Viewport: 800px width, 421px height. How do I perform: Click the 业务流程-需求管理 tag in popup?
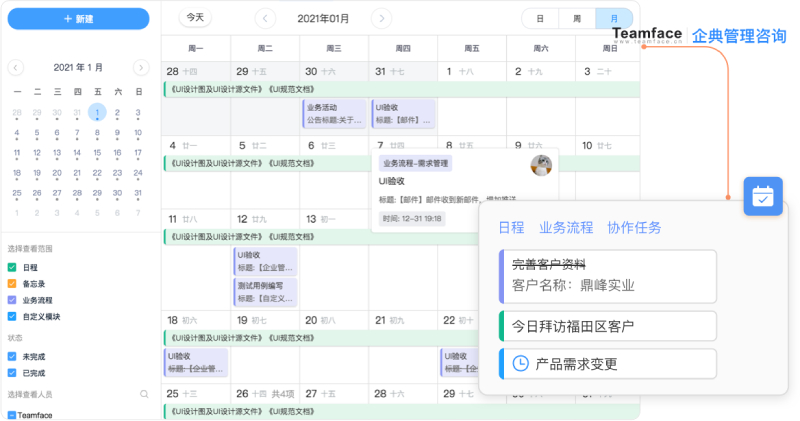click(x=415, y=163)
